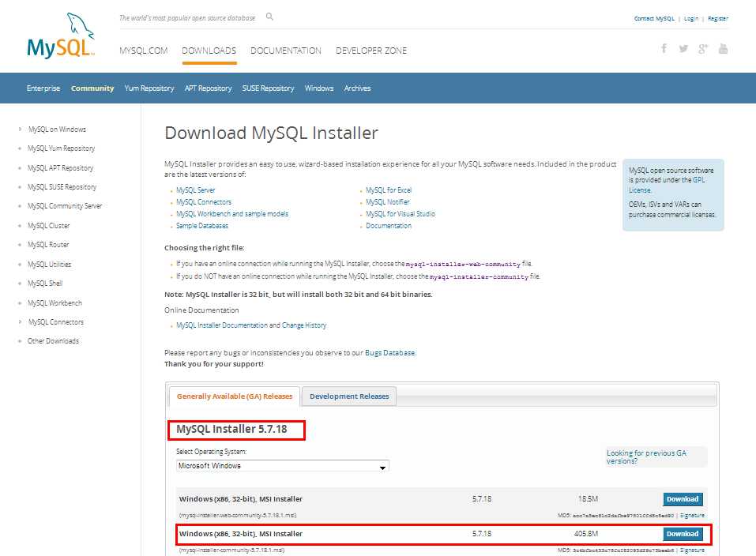756x556 pixels.
Task: Expand the MySQL on Windows sidebar item
Action: pos(57,130)
